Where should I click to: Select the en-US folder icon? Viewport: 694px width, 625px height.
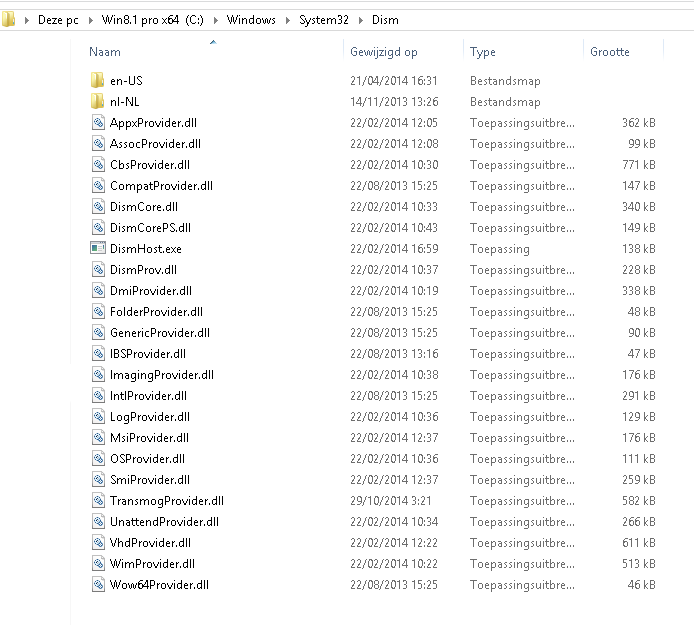97,81
